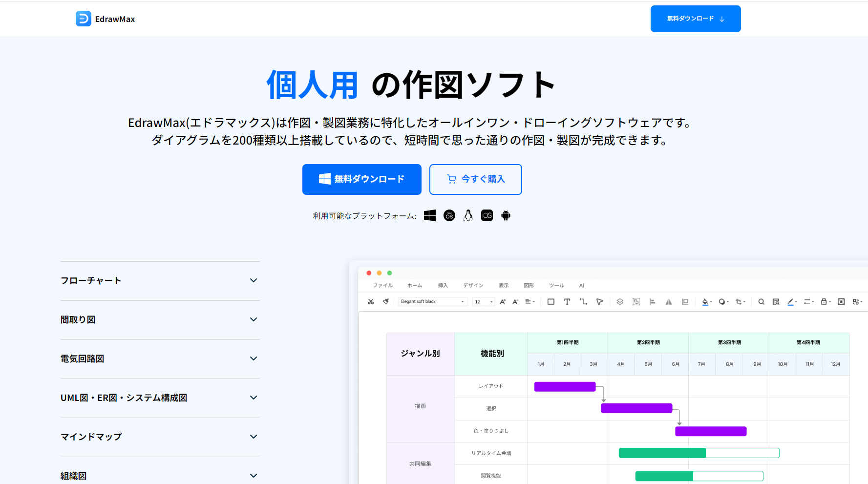Click the EdrawMax brand name link

click(115, 19)
